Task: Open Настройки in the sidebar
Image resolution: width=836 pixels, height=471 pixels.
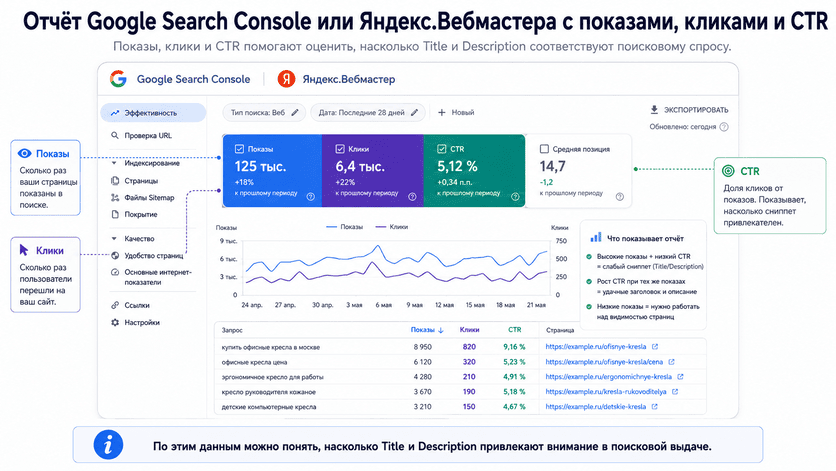Action: point(142,322)
